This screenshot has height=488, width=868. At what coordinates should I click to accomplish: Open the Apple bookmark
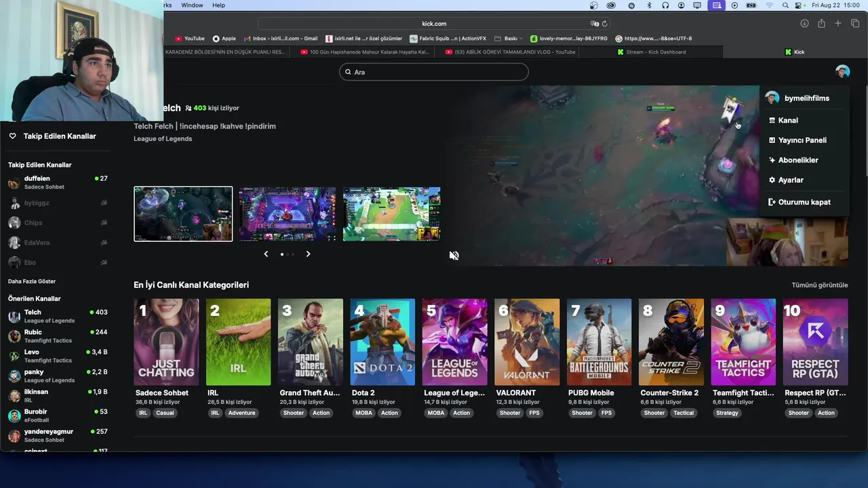pos(224,39)
